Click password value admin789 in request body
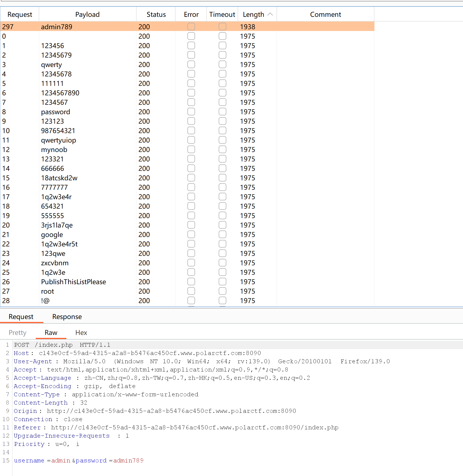The height and width of the screenshot is (476, 463). pos(128,460)
